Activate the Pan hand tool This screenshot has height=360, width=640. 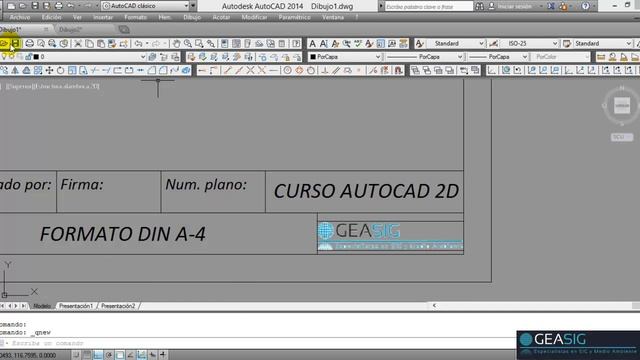pos(176,43)
